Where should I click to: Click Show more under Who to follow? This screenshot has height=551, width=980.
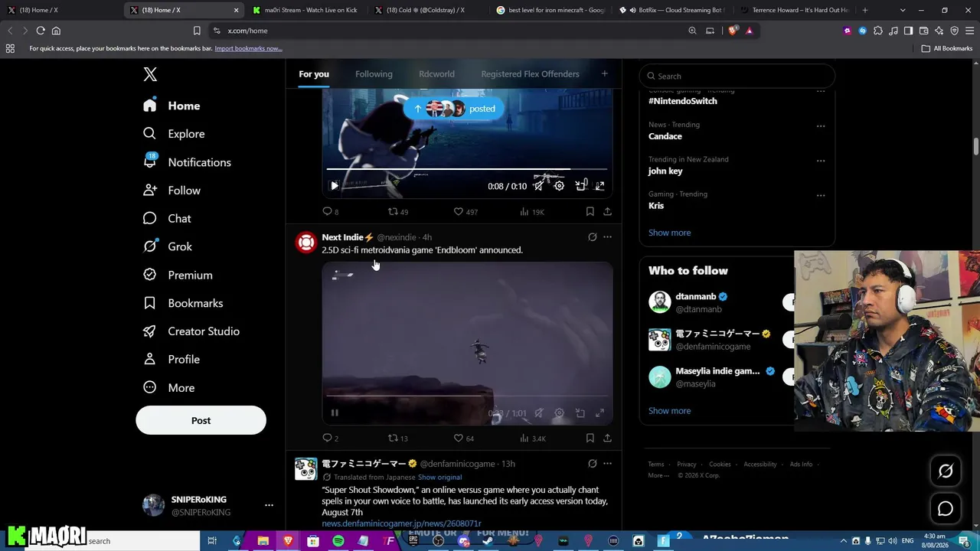coord(669,411)
